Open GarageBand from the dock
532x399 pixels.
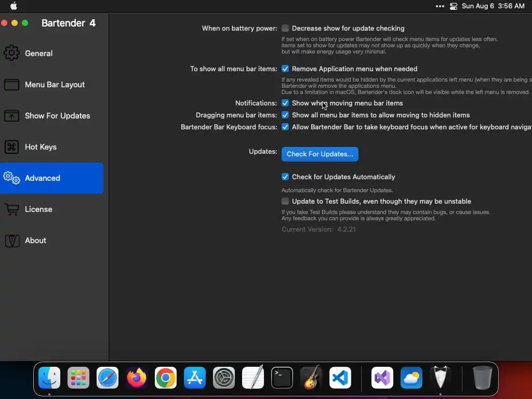pos(311,377)
